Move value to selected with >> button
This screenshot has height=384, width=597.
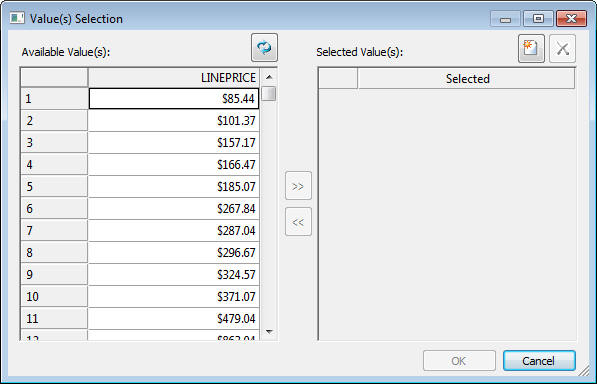(x=298, y=186)
